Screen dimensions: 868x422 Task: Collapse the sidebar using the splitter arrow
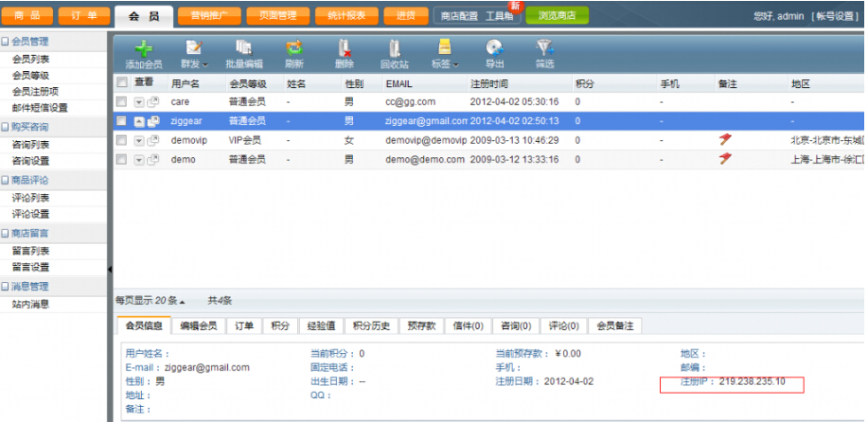(109, 270)
